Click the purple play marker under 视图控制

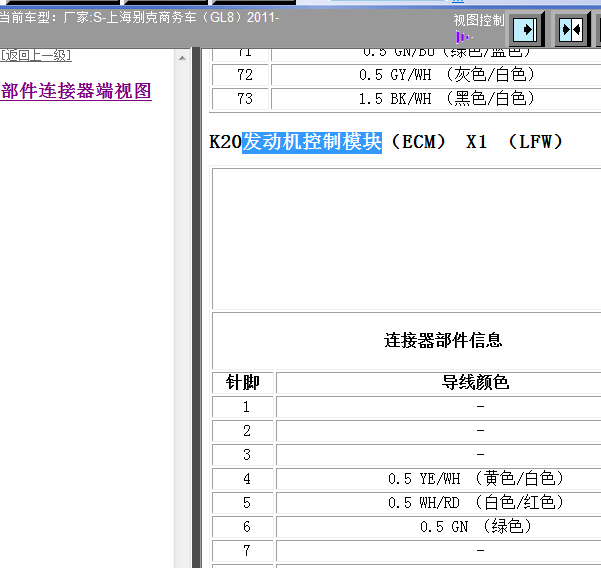[464, 38]
